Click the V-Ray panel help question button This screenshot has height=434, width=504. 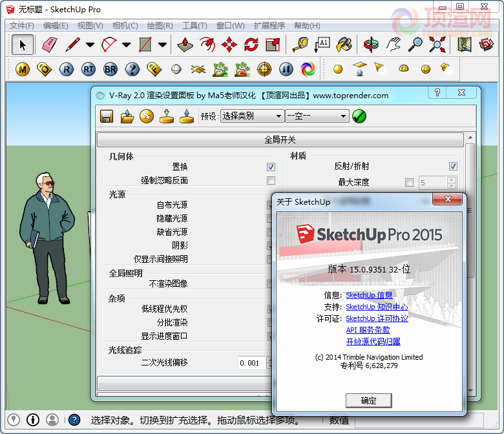(437, 92)
